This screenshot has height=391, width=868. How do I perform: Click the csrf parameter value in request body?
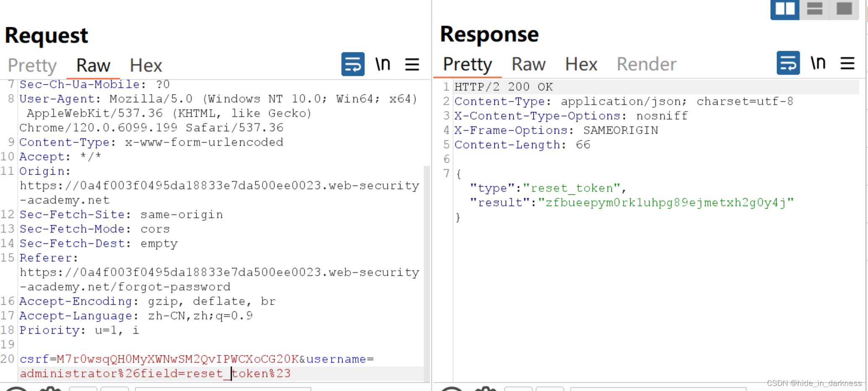pyautogui.click(x=177, y=359)
